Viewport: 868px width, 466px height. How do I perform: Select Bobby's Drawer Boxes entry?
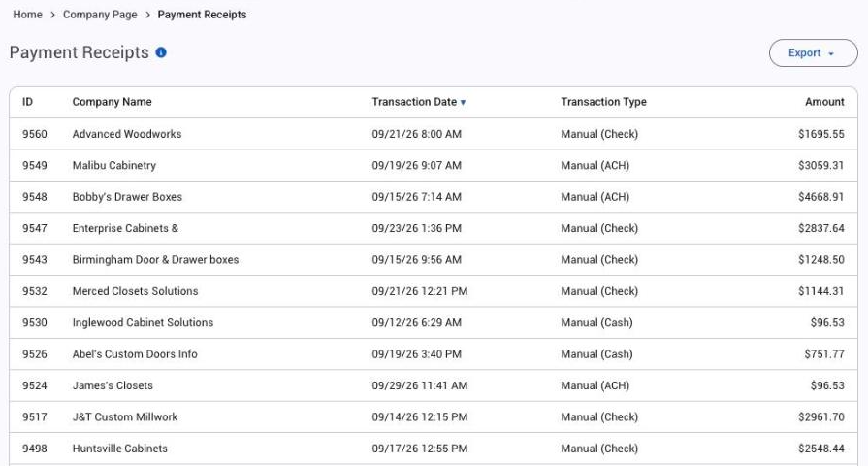click(x=127, y=197)
